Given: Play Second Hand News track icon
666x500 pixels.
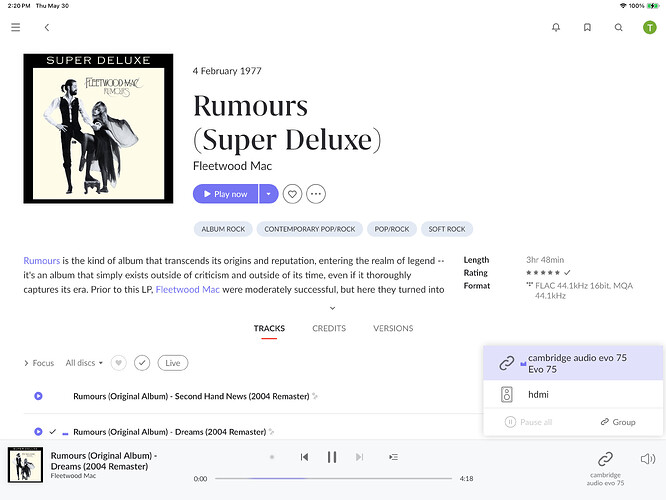Looking at the screenshot, I should point(38,396).
